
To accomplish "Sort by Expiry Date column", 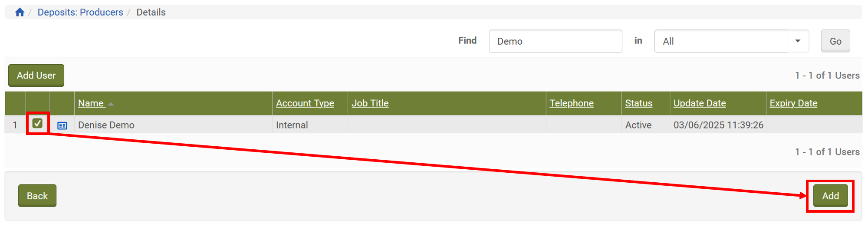I will click(793, 103).
